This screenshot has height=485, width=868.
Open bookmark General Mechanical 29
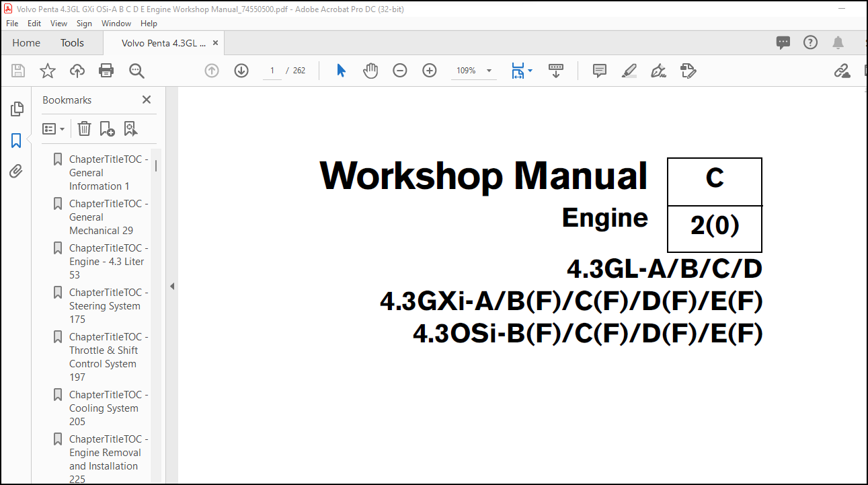[x=109, y=217]
